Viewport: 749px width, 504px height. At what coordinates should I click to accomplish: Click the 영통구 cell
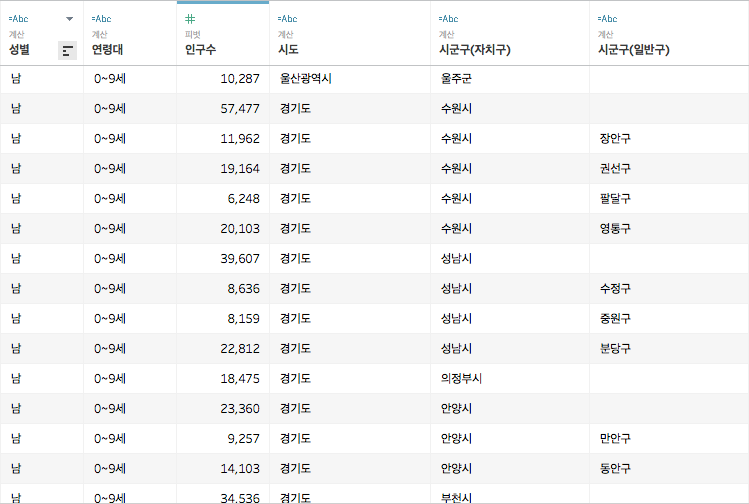615,228
